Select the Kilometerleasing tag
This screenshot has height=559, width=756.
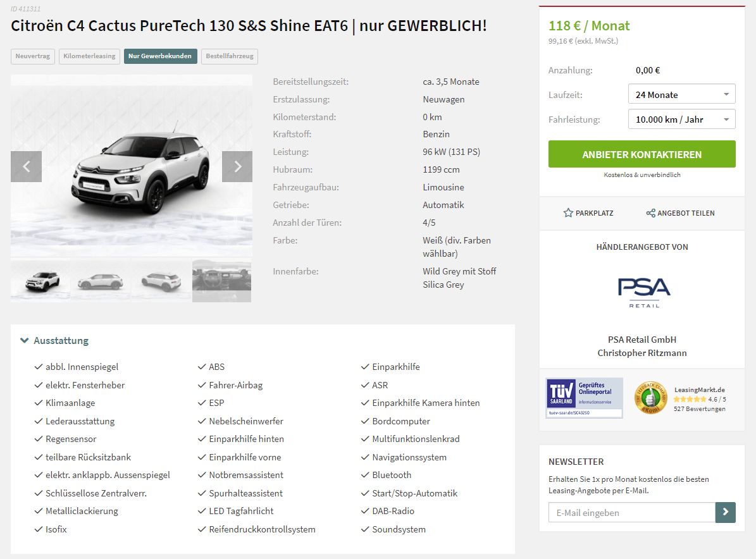(89, 56)
